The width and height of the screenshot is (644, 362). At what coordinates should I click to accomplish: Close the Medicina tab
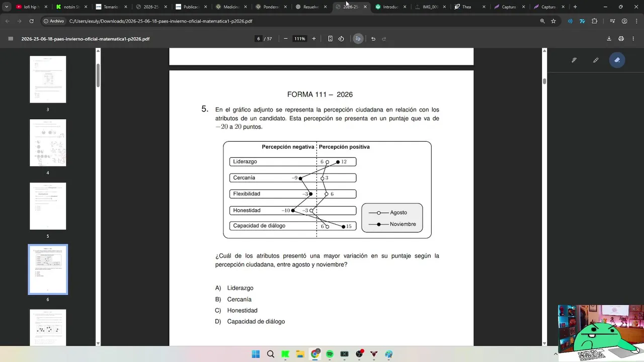coord(246,7)
